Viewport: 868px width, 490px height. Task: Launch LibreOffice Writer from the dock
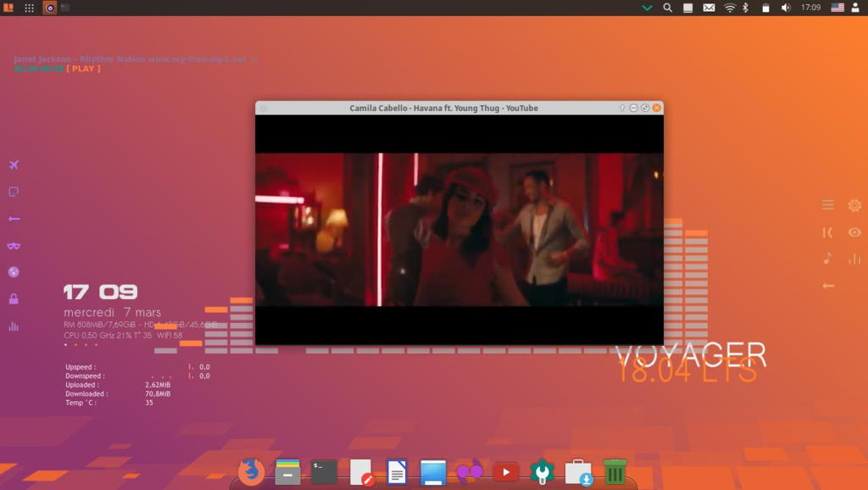pyautogui.click(x=397, y=472)
